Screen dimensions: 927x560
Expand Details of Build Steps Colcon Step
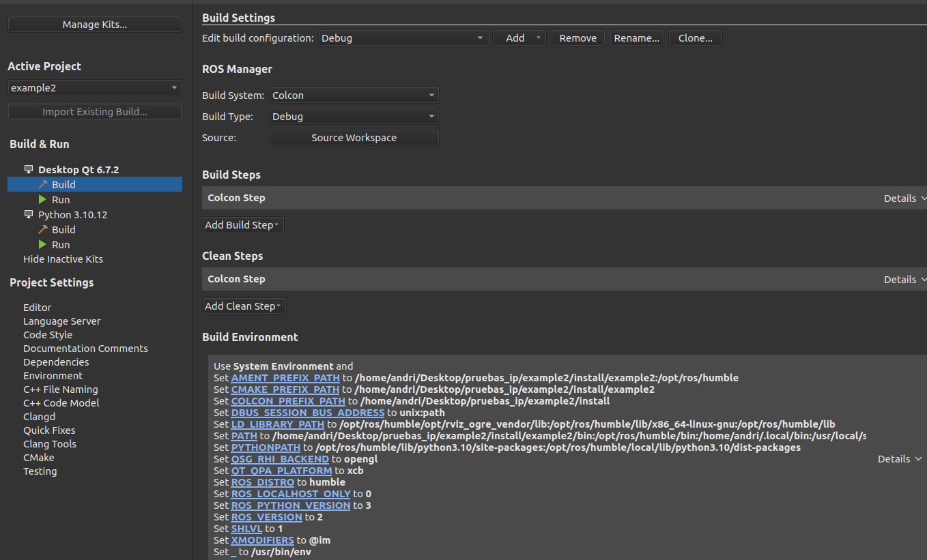904,198
